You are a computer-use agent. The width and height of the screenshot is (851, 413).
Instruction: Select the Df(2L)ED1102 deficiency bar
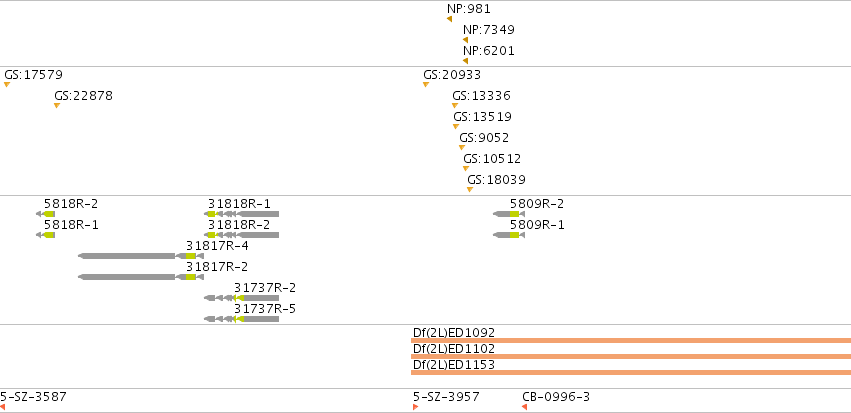pyautogui.click(x=631, y=357)
